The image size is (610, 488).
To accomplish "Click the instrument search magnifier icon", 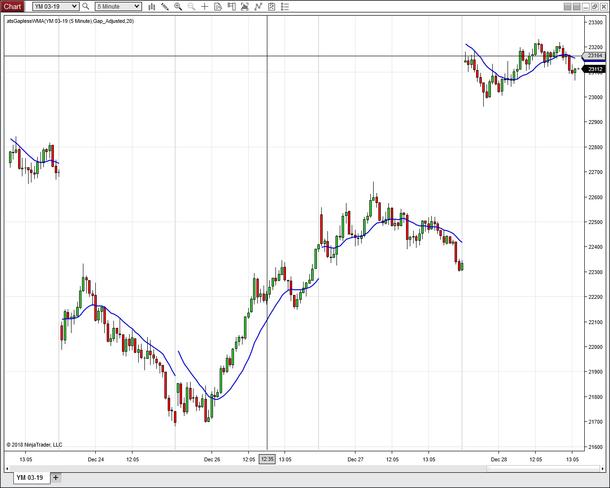I will (x=86, y=6).
